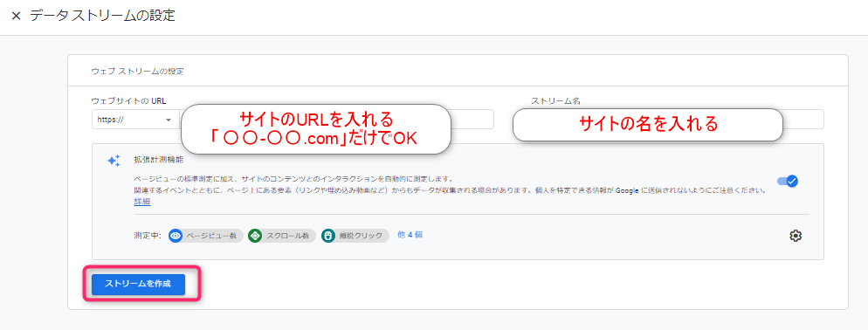Open the 詳細 details link
The width and height of the screenshot is (868, 330).
[x=141, y=202]
